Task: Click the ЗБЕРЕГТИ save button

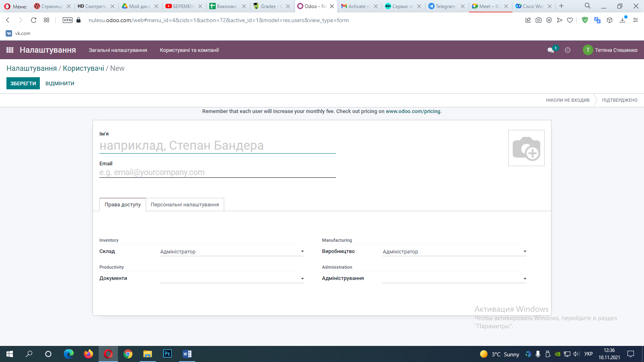Action: pos(23,83)
